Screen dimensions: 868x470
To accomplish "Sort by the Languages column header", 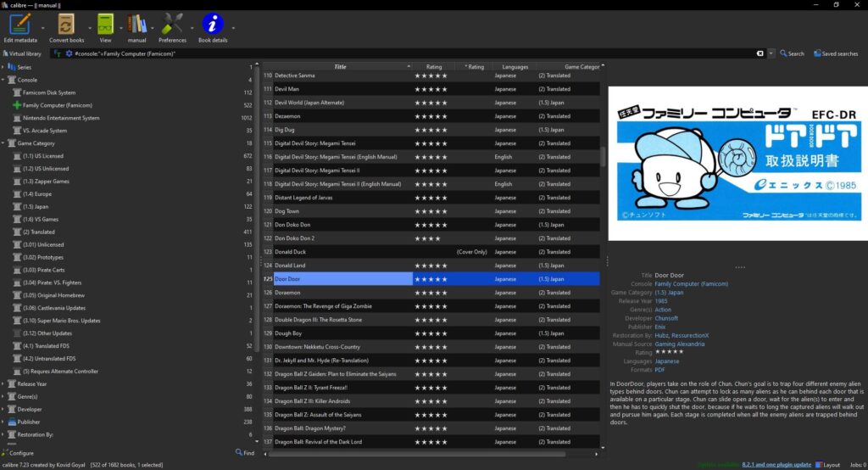I will coord(515,66).
